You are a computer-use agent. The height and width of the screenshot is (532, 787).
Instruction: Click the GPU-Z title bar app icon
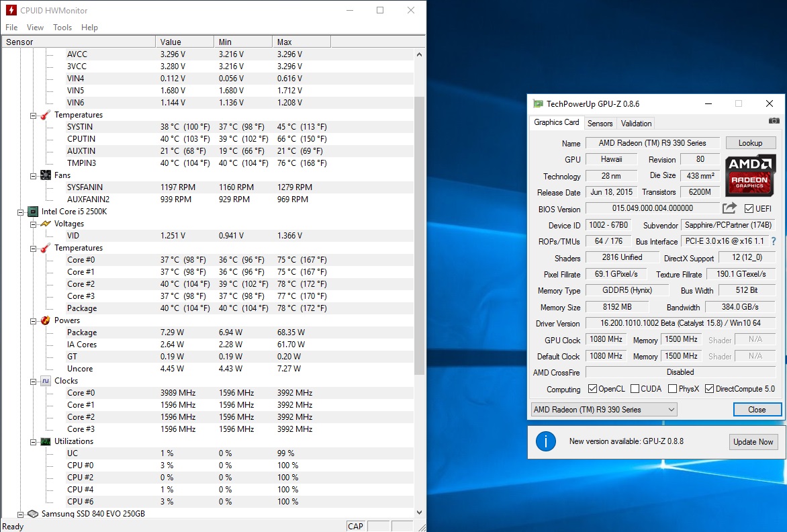click(538, 104)
